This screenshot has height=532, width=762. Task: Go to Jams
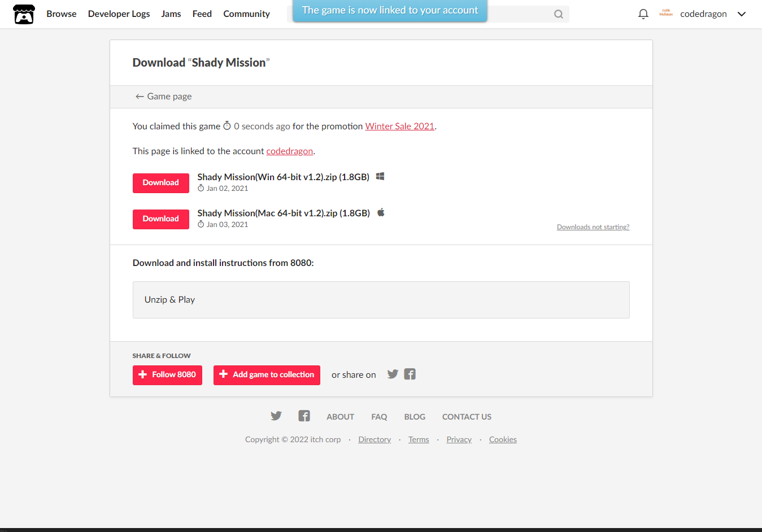pyautogui.click(x=171, y=14)
